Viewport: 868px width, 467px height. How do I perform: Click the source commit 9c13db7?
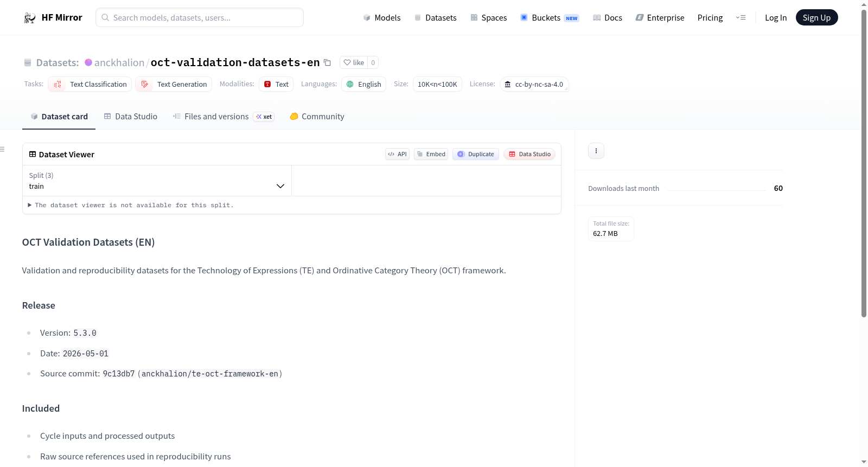coord(119,374)
